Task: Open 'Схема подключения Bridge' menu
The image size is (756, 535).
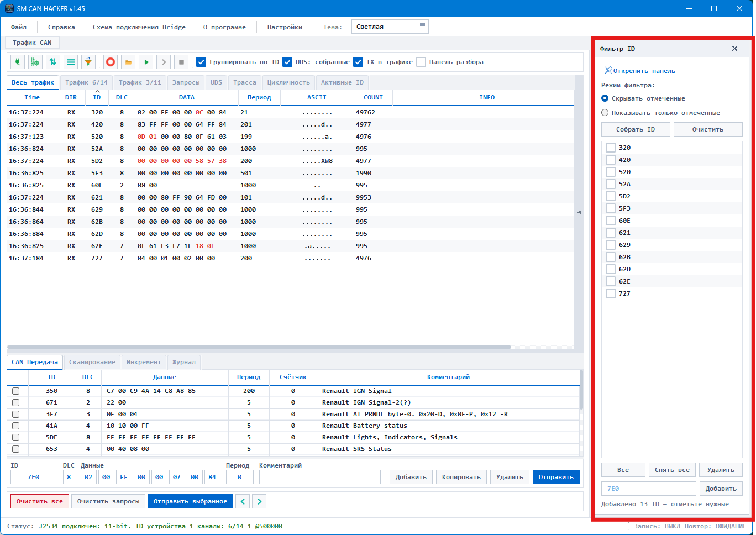Action: (x=139, y=27)
